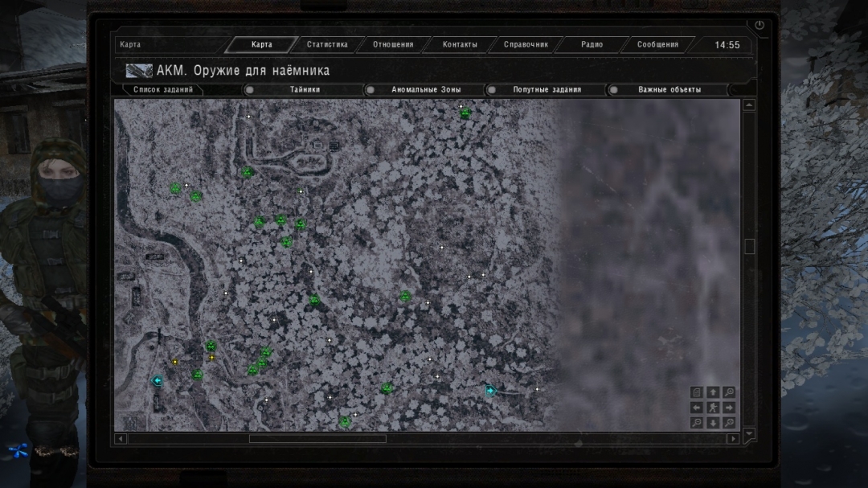Switch to the Карта tab
This screenshot has width=868, height=488.
262,44
